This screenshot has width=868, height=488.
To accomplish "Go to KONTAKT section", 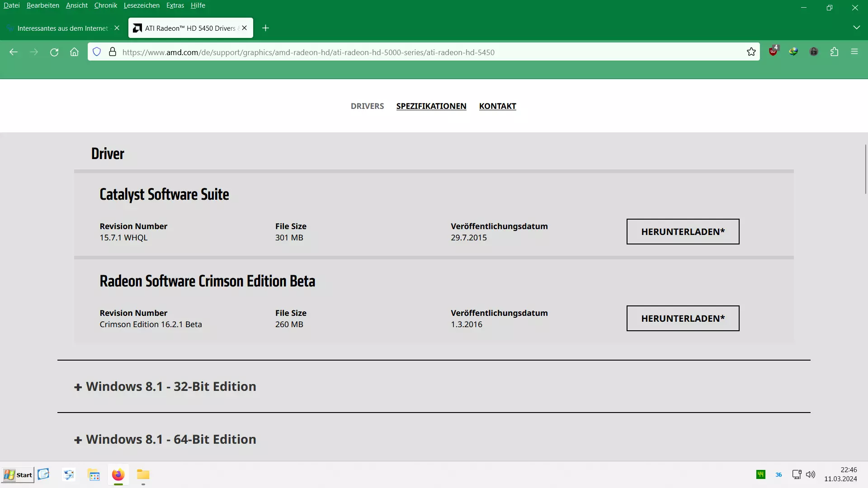I will point(497,106).
